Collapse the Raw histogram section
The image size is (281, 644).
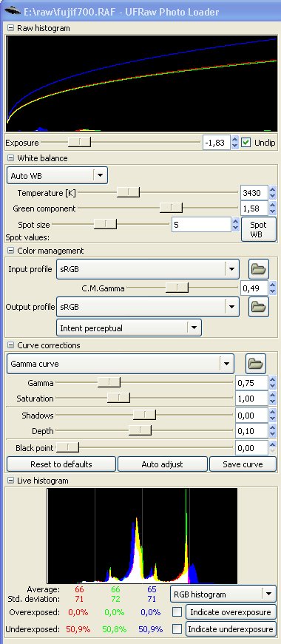(x=10, y=28)
